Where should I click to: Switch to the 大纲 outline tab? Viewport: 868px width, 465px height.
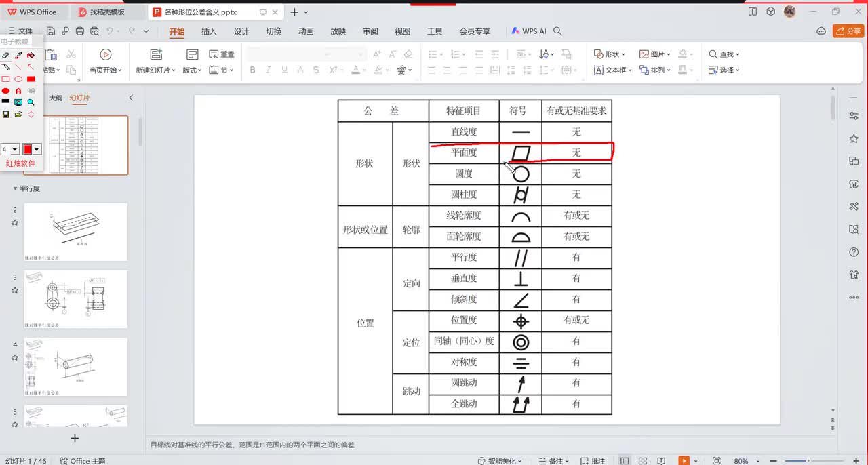click(x=56, y=98)
